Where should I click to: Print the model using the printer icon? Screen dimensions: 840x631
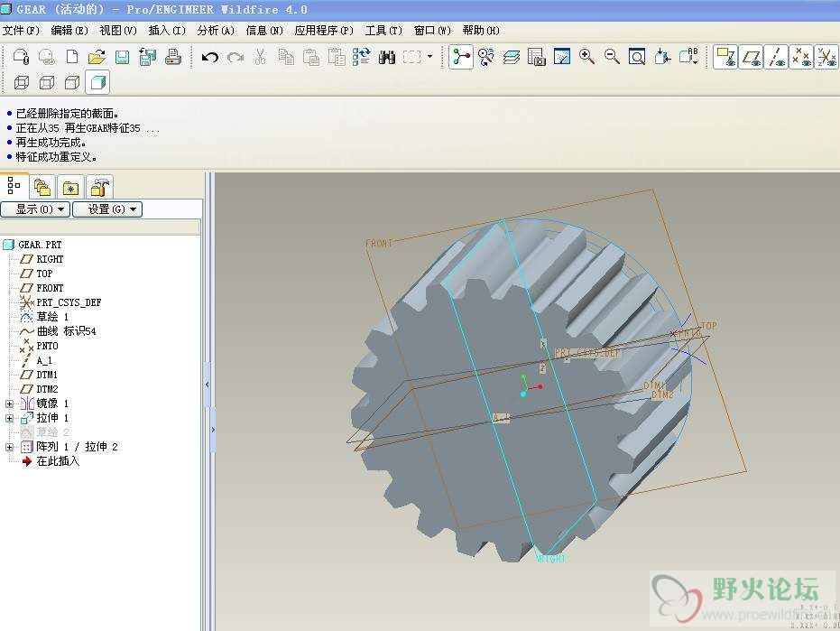coord(173,56)
